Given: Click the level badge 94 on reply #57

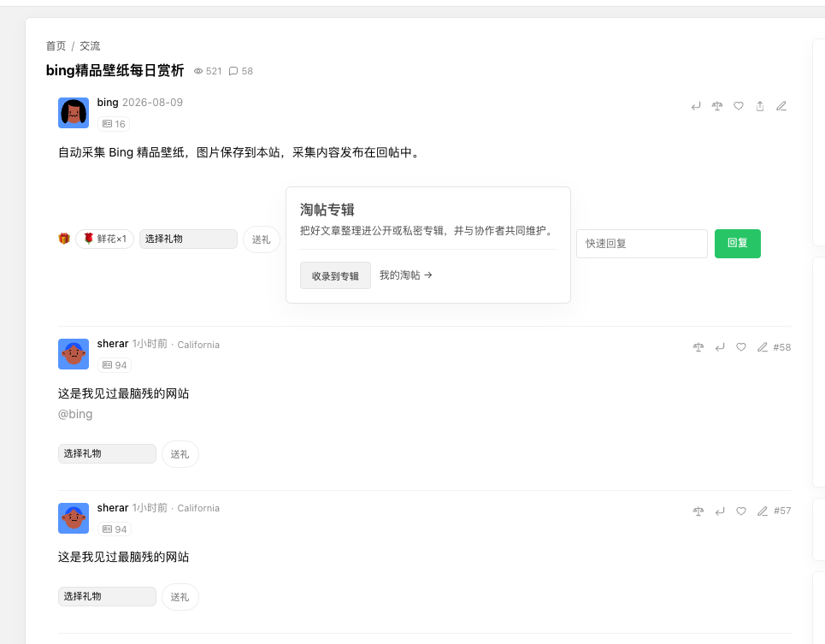Looking at the screenshot, I should (x=115, y=529).
